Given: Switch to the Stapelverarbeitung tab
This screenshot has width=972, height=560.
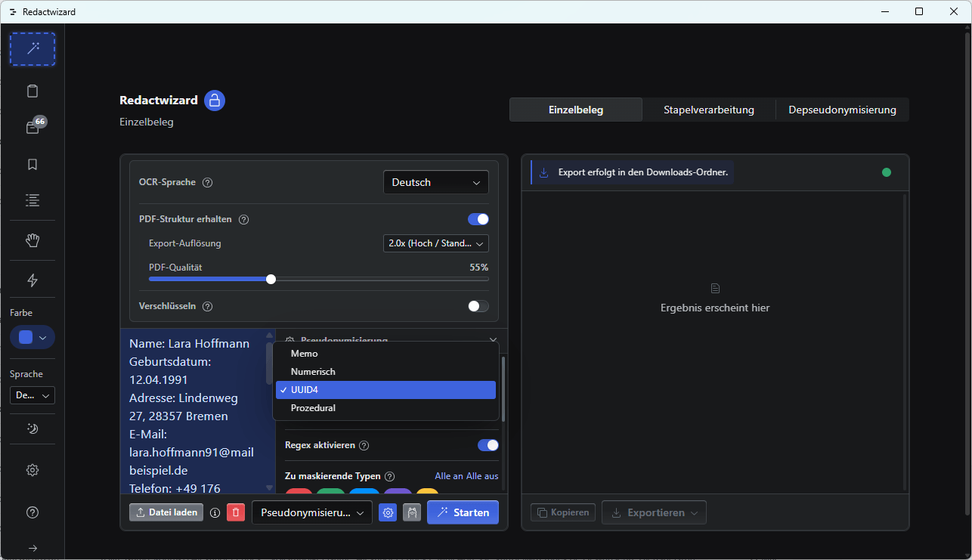Looking at the screenshot, I should point(709,110).
